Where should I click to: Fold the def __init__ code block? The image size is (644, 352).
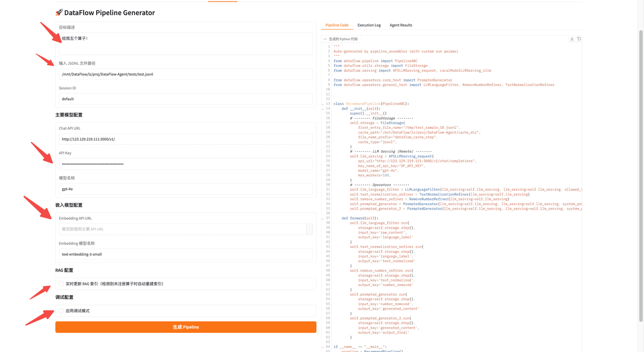tap(323, 109)
